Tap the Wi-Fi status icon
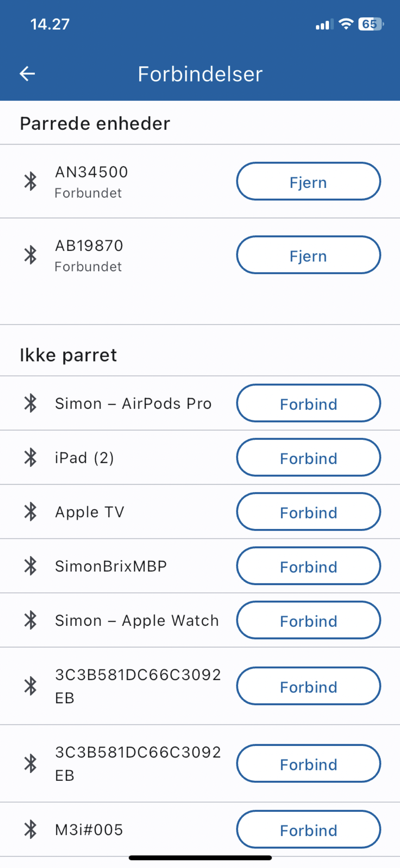This screenshot has width=400, height=868. point(346,24)
